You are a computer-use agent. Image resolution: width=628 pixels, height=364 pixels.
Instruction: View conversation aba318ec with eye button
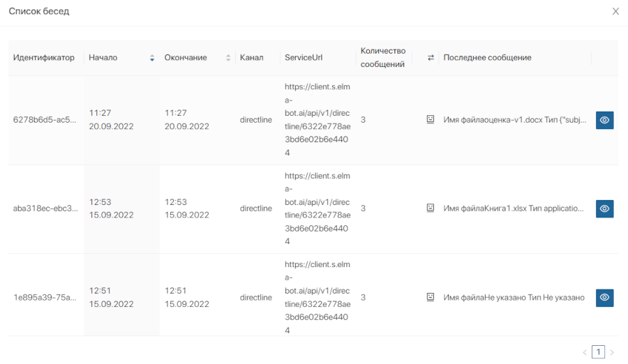coord(604,208)
